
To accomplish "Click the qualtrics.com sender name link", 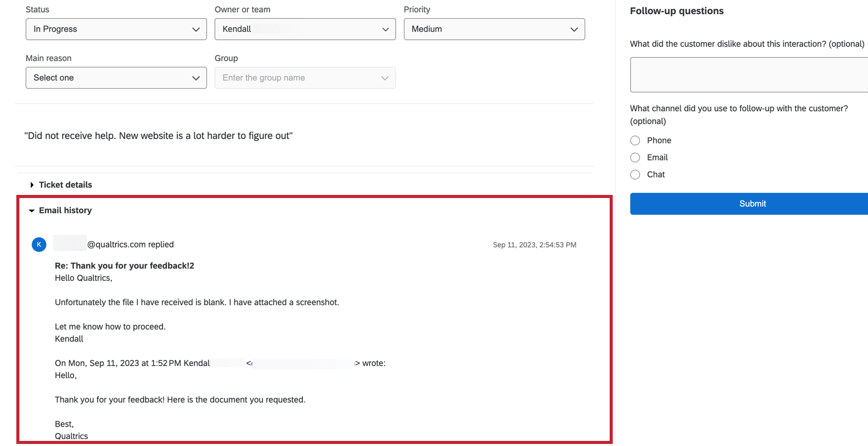I will [113, 244].
